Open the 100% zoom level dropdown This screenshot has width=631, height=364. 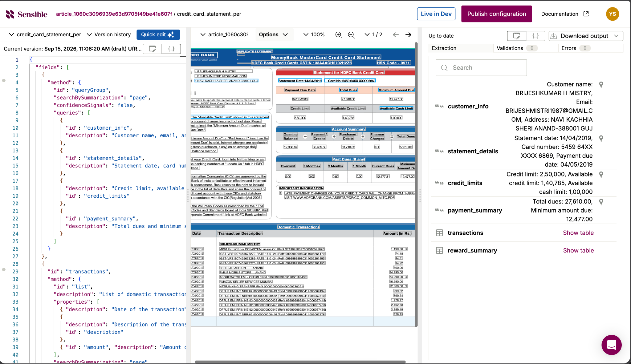coord(314,34)
